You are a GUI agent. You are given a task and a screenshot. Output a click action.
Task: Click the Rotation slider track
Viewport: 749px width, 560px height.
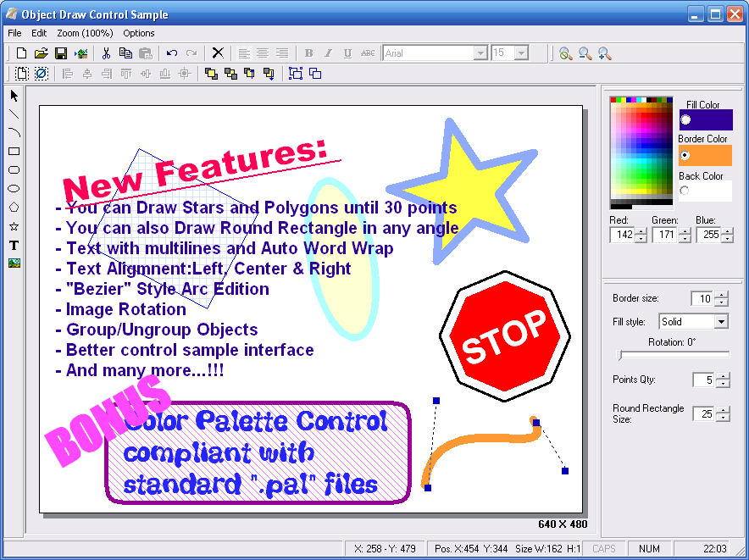coord(674,355)
